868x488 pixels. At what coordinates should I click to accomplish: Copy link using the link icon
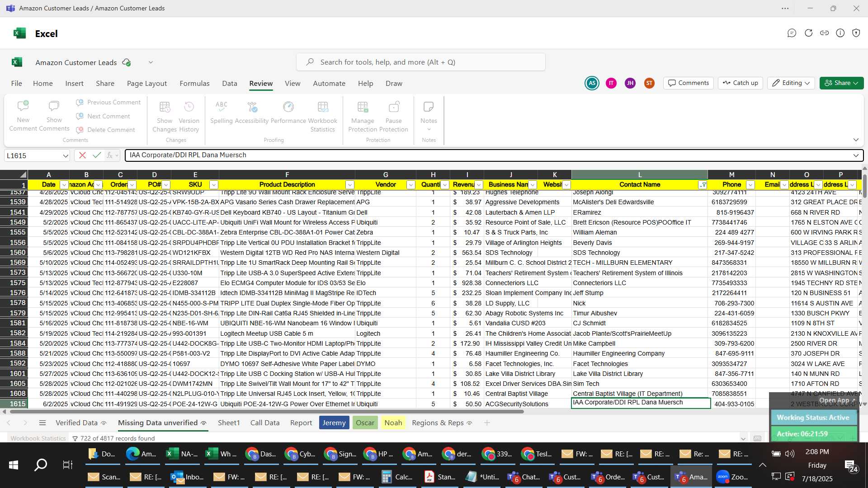[x=825, y=33]
